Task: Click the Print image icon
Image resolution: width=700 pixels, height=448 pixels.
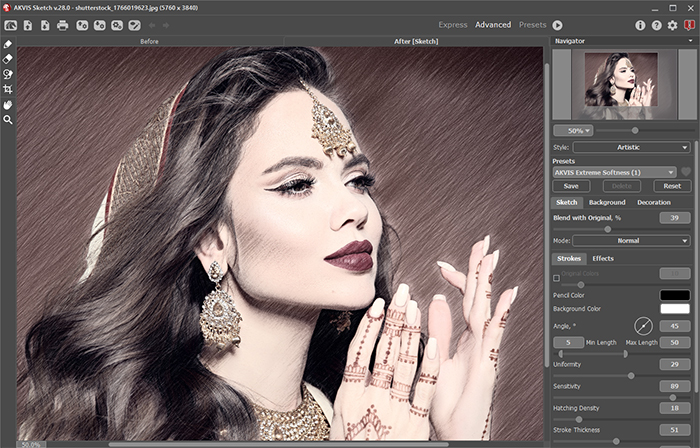Action: 62,25
